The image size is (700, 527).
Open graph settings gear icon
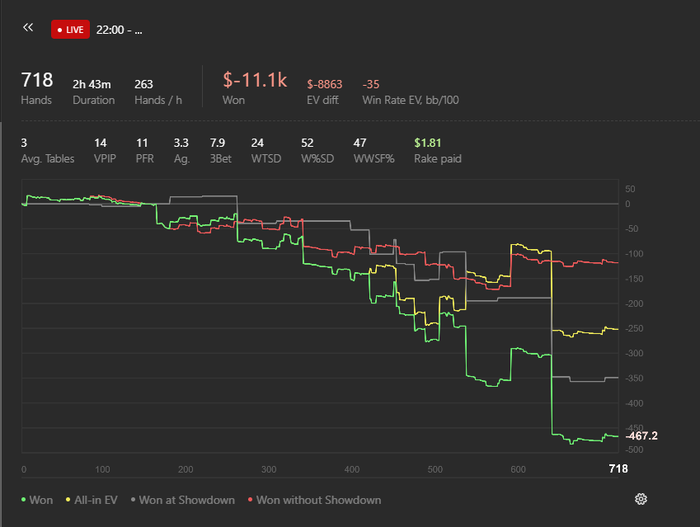coord(641,499)
